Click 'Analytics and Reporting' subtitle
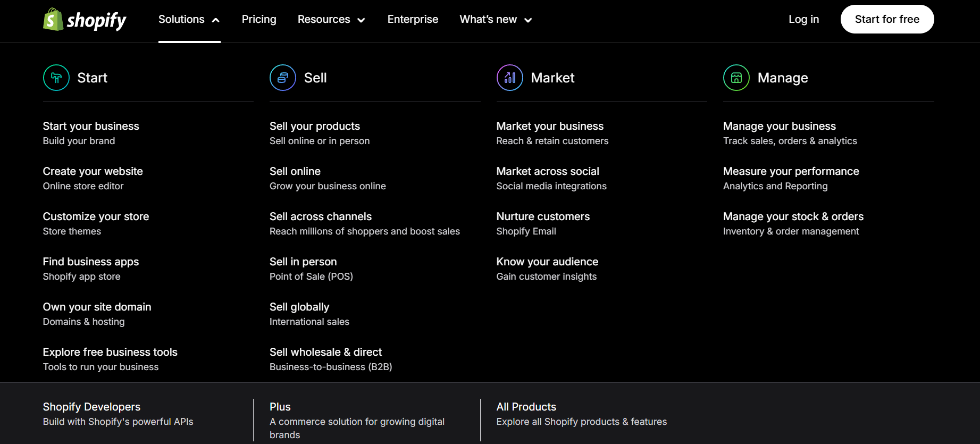This screenshot has height=444, width=980. tap(775, 186)
